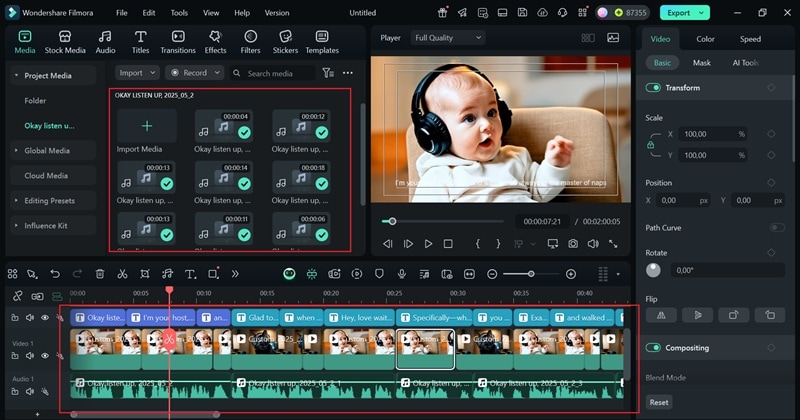Open the Import dropdown
Screen dimensions: 800x420
[x=137, y=73]
